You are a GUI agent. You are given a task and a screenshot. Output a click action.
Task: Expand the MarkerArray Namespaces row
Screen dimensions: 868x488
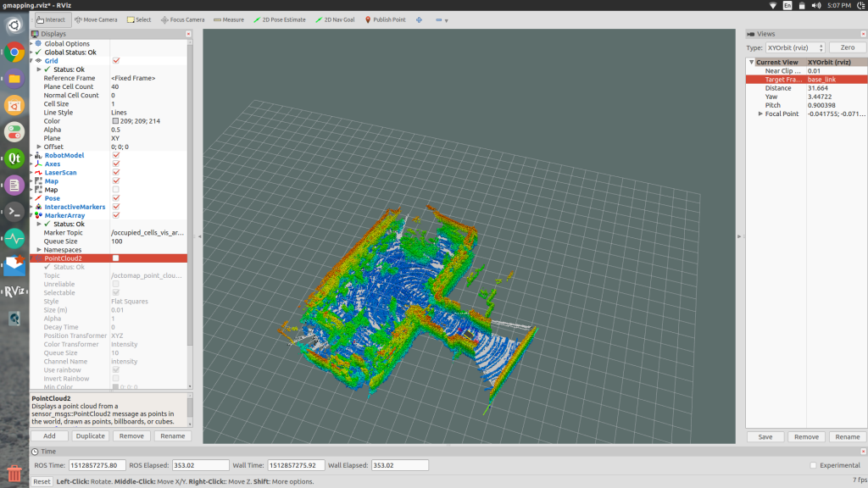coord(39,250)
